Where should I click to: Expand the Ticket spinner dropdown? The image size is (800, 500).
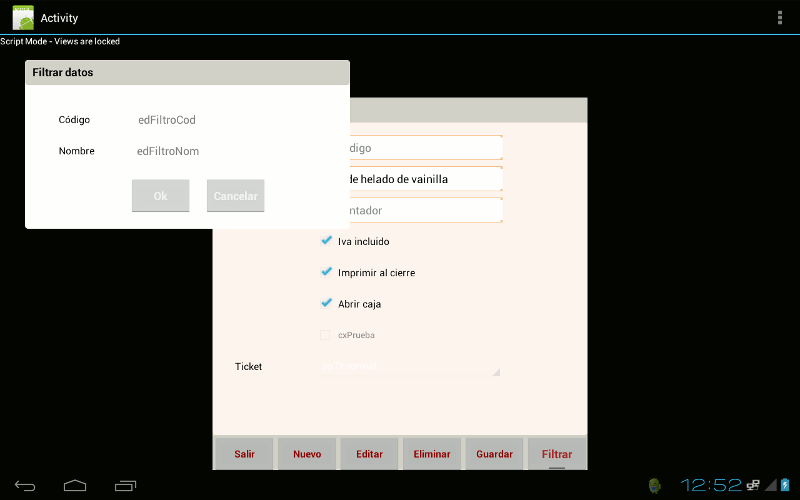[410, 366]
